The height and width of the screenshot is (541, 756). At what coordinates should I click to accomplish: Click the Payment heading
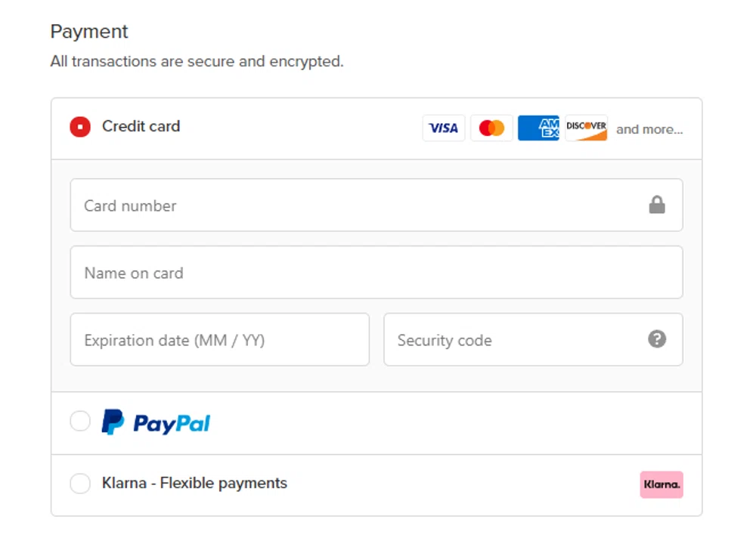pyautogui.click(x=88, y=31)
